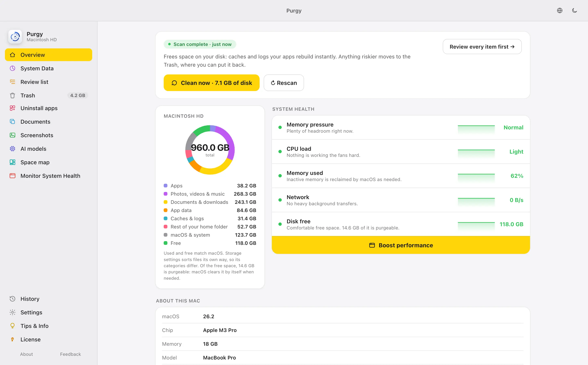588x365 pixels.
Task: Click the Apple M3 Pro chip value
Action: pos(220,330)
